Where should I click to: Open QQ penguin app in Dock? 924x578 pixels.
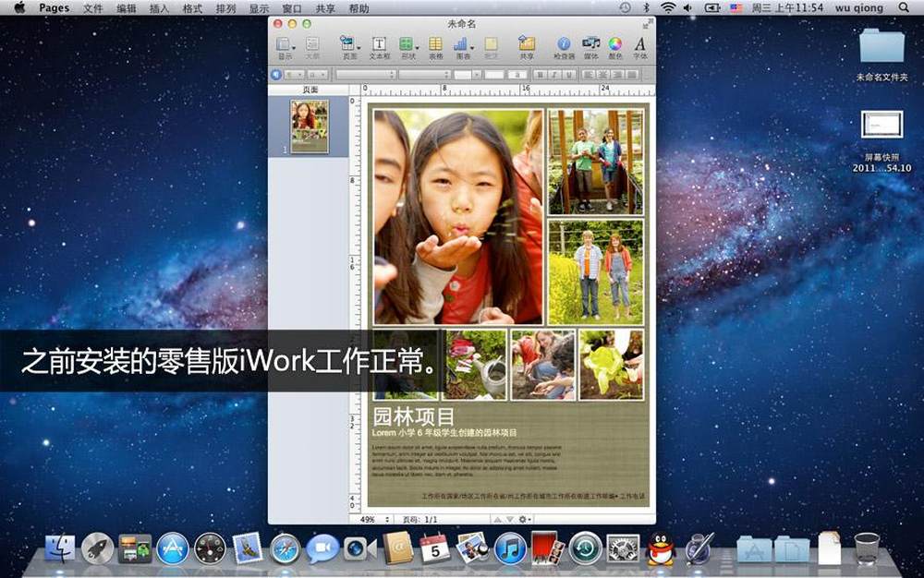[x=661, y=548]
